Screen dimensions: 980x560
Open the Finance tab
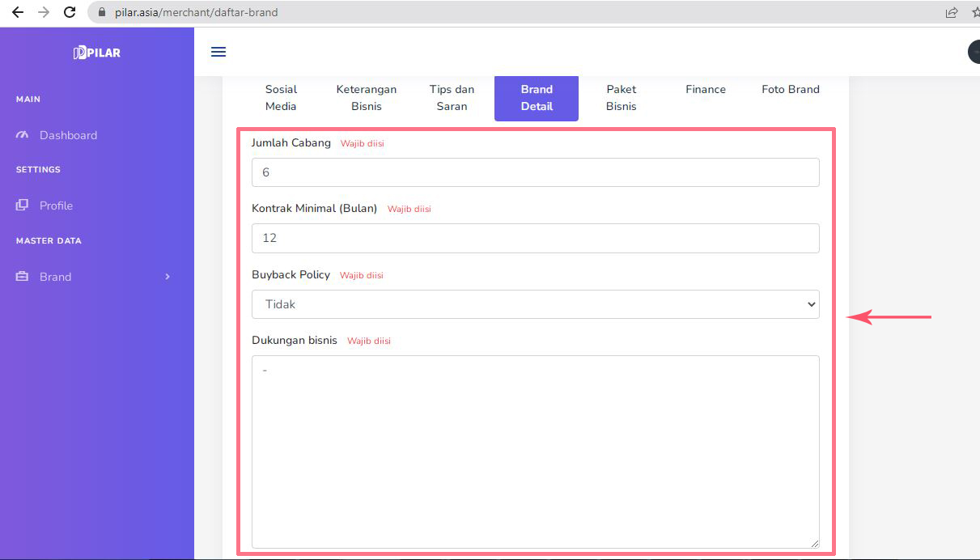706,90
